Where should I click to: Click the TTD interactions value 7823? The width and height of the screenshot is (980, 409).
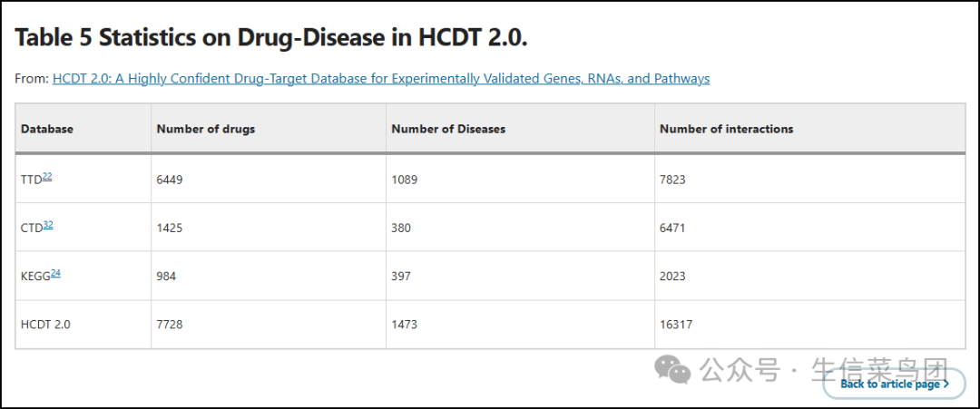672,180
